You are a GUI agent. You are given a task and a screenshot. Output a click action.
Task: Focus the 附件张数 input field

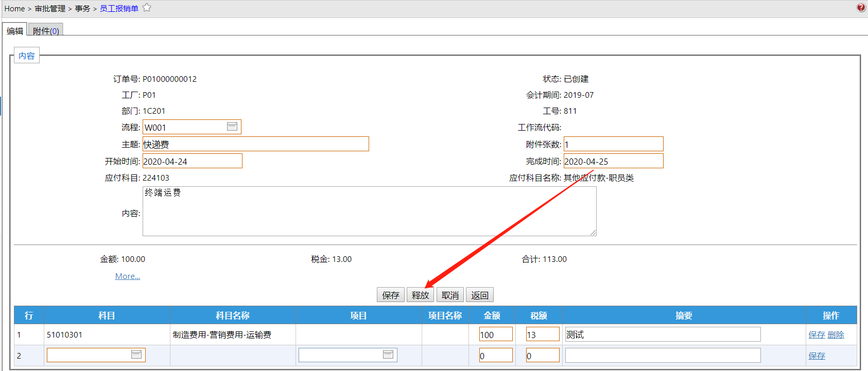tap(614, 144)
